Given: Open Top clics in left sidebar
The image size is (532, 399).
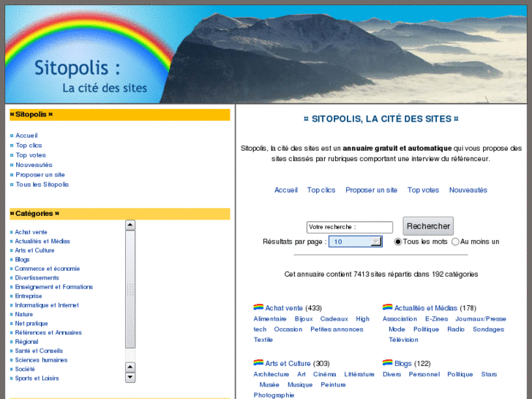Looking at the screenshot, I should click(29, 146).
